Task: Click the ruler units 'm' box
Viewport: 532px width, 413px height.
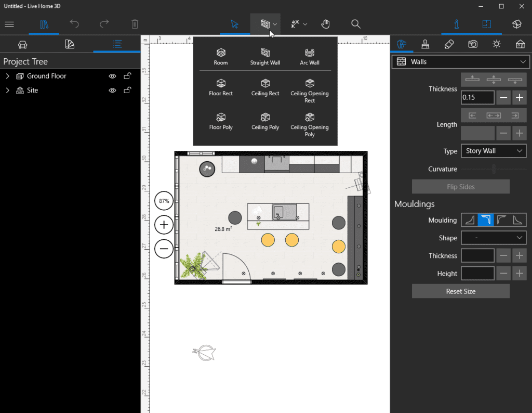Action: 145,40
